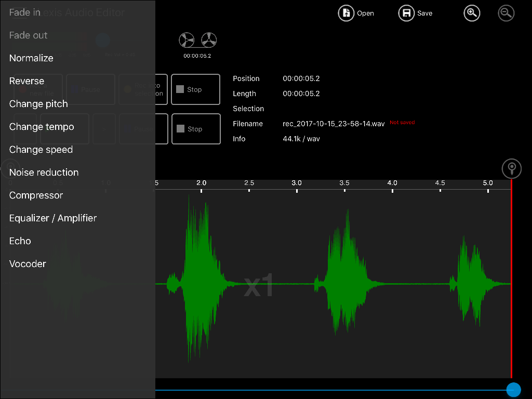Click the Selection label

tap(248, 109)
